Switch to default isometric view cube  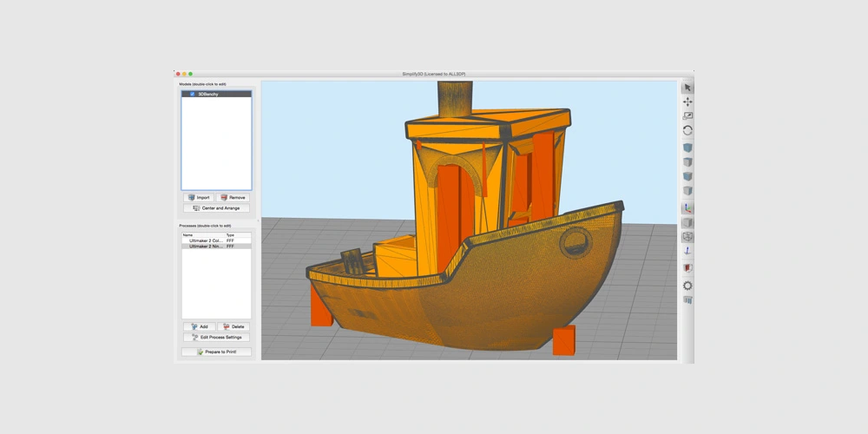pyautogui.click(x=687, y=148)
